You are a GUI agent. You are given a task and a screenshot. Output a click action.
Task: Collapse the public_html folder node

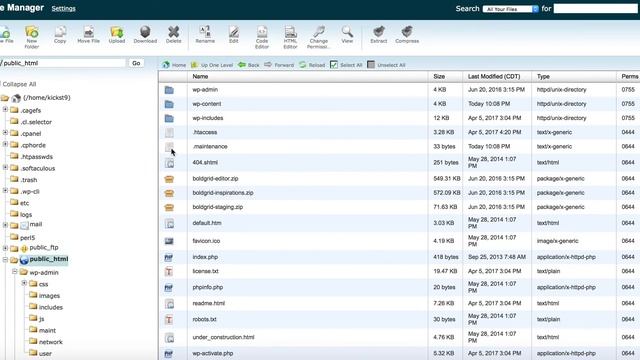5,260
